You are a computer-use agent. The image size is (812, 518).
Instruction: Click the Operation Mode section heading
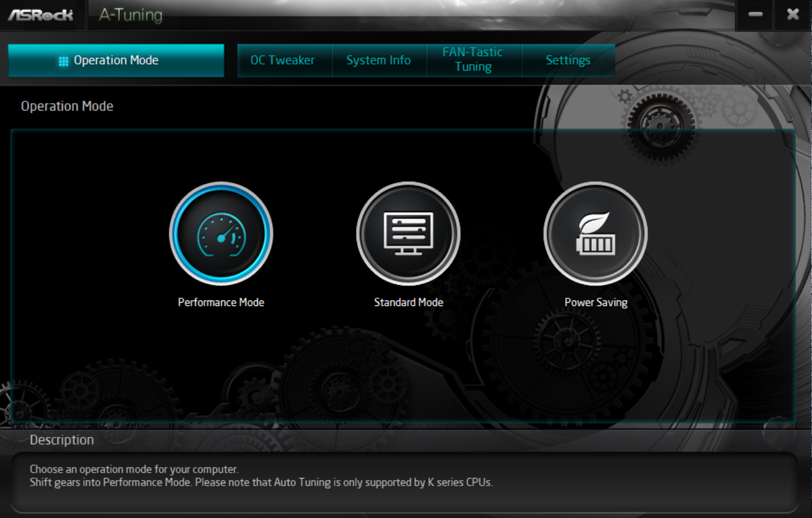point(67,106)
